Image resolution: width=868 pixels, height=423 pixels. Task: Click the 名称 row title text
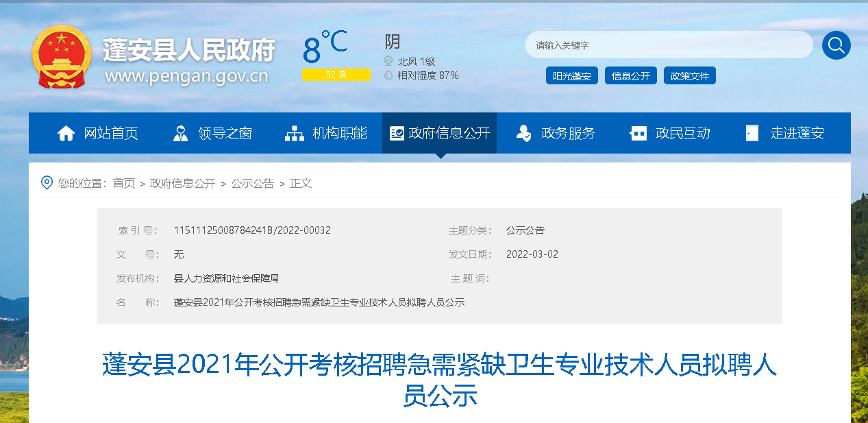[319, 302]
